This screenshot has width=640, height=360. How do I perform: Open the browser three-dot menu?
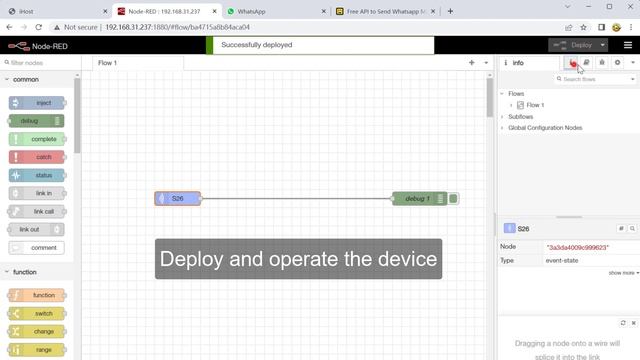pyautogui.click(x=631, y=27)
